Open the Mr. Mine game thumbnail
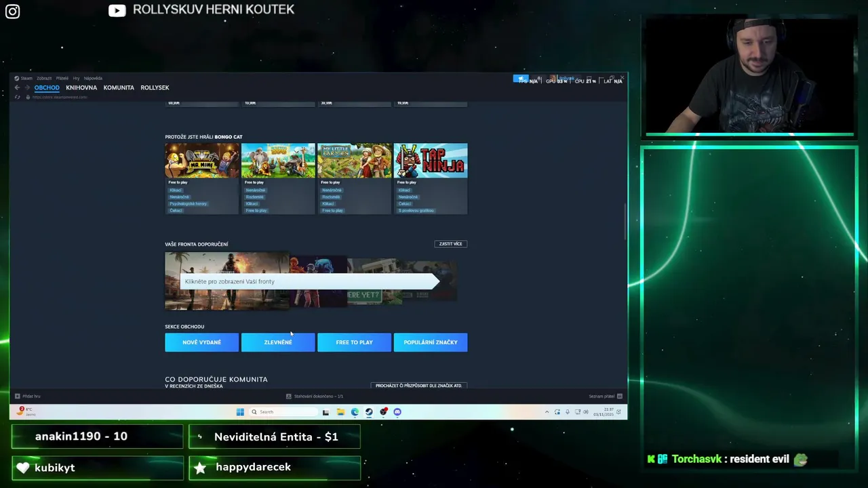The width and height of the screenshot is (868, 488). [202, 161]
